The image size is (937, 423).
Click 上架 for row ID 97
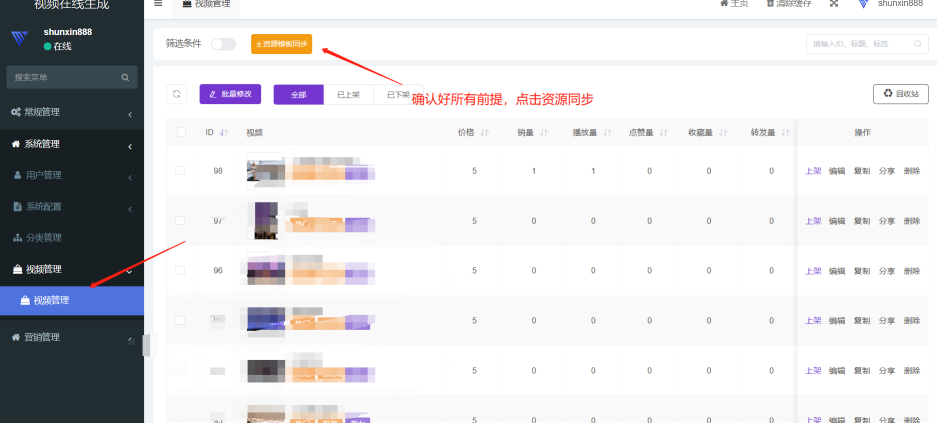pos(813,221)
